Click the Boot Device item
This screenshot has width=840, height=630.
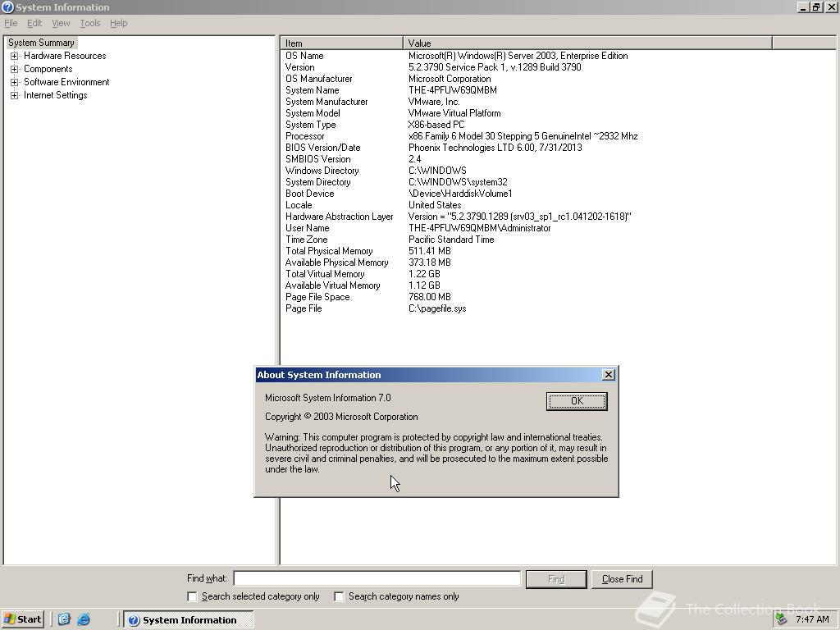[x=309, y=194]
